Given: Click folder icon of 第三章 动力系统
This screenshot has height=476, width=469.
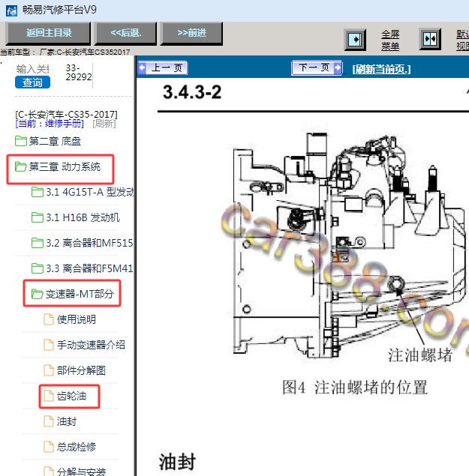Looking at the screenshot, I should click(x=21, y=166).
